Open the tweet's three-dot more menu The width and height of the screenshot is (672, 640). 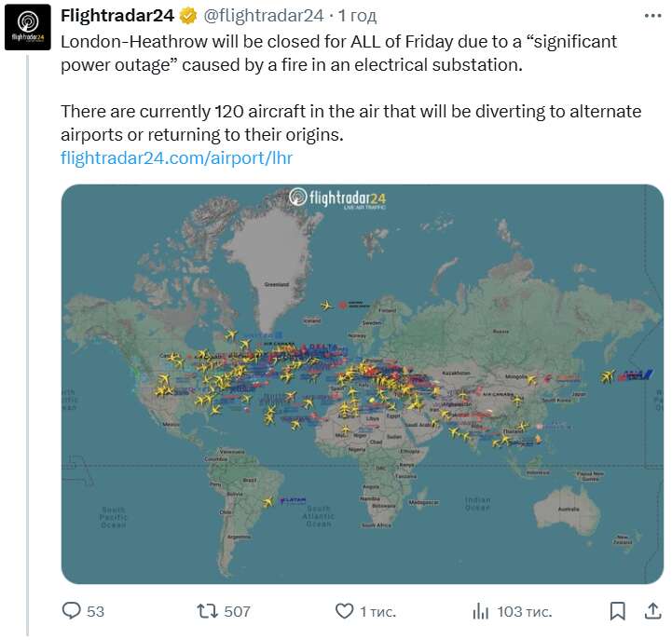pyautogui.click(x=650, y=16)
